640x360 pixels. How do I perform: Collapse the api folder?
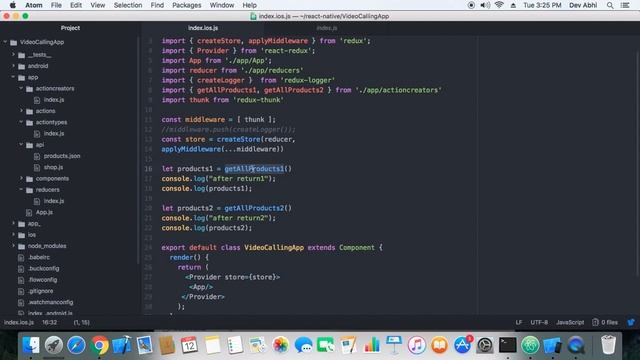click(21, 144)
